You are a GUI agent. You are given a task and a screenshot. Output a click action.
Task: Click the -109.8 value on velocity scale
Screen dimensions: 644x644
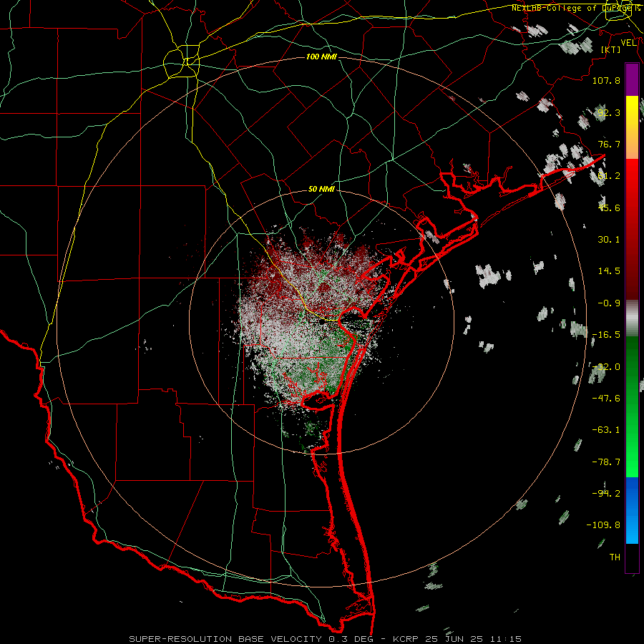coord(603,525)
